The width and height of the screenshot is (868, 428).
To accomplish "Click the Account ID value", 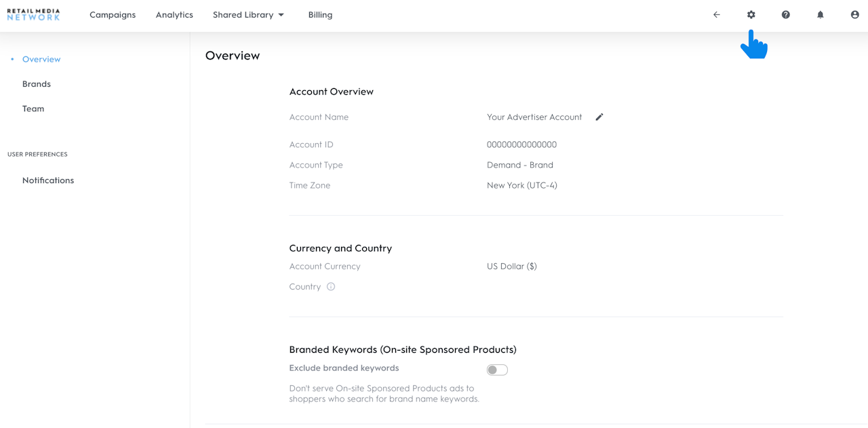I will (x=521, y=144).
